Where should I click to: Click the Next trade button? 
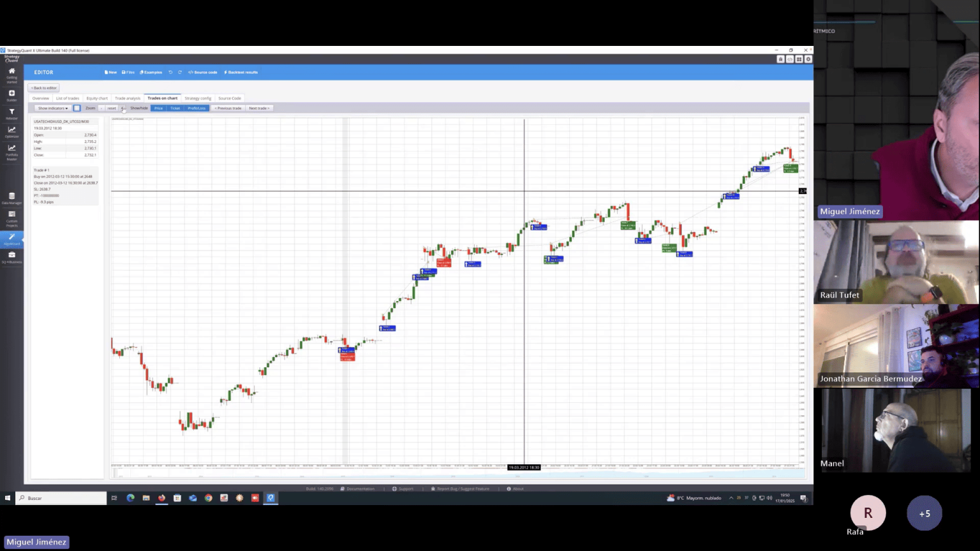258,108
